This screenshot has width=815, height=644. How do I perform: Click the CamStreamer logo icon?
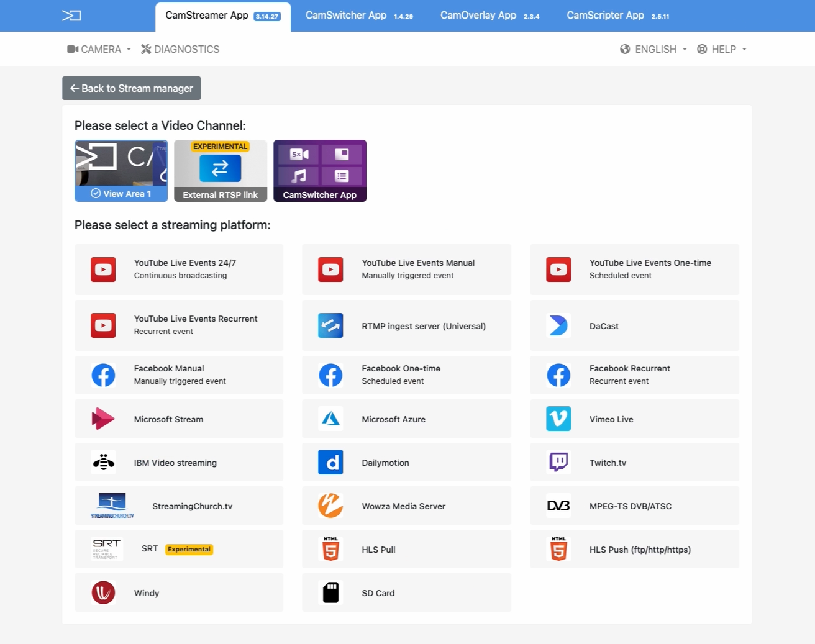click(x=71, y=16)
